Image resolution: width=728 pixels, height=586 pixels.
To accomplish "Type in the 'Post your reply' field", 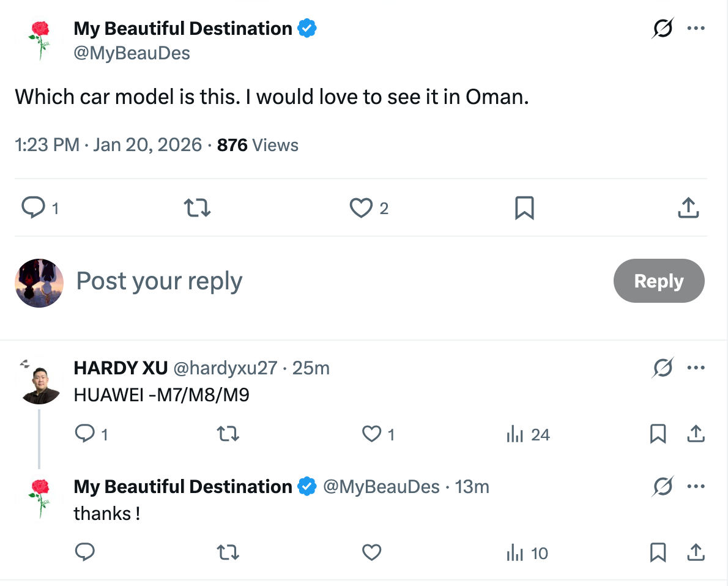I will pos(306,281).
